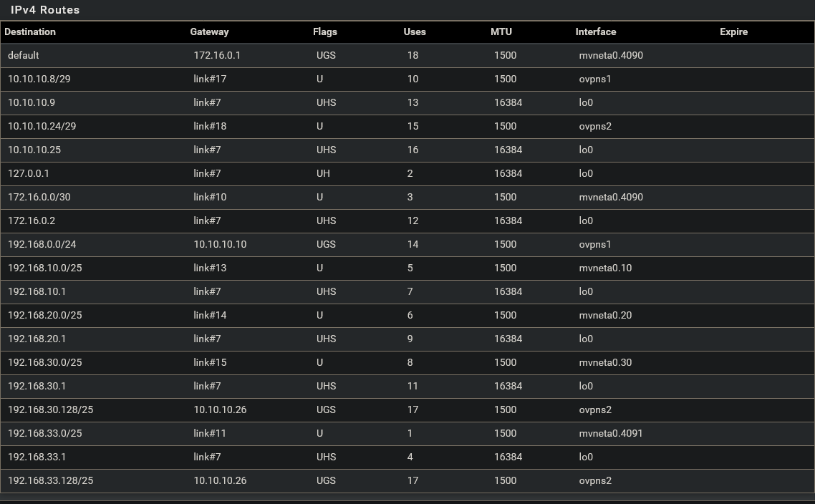Screen dimensions: 815x504
Task: Click gateway 10.10.10.10 for 192.168.0.0/24
Action: (220, 244)
